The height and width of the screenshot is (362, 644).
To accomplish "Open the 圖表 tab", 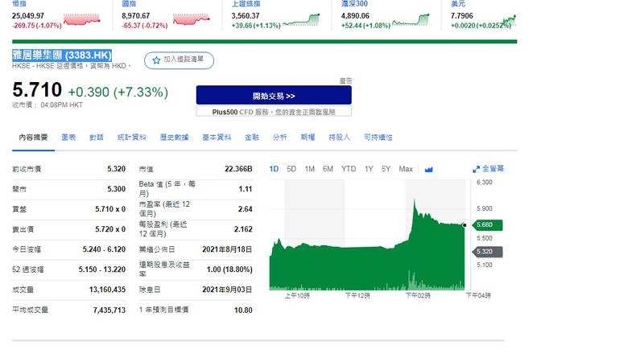I will click(68, 138).
